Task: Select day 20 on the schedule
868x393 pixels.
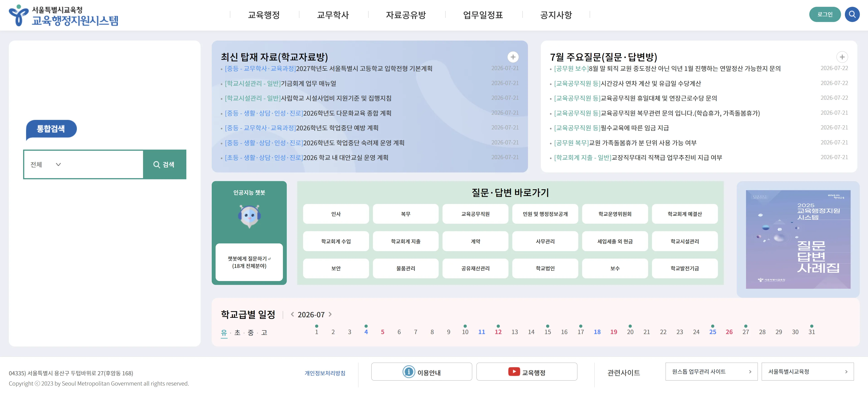Action: click(630, 332)
